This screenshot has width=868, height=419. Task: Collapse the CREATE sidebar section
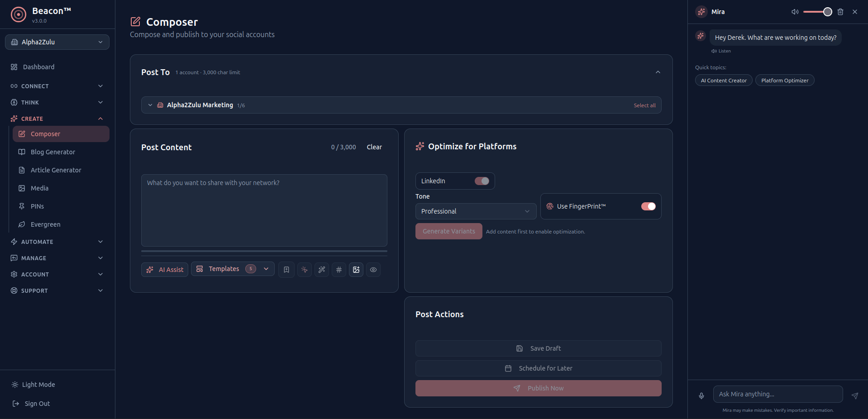pos(57,119)
